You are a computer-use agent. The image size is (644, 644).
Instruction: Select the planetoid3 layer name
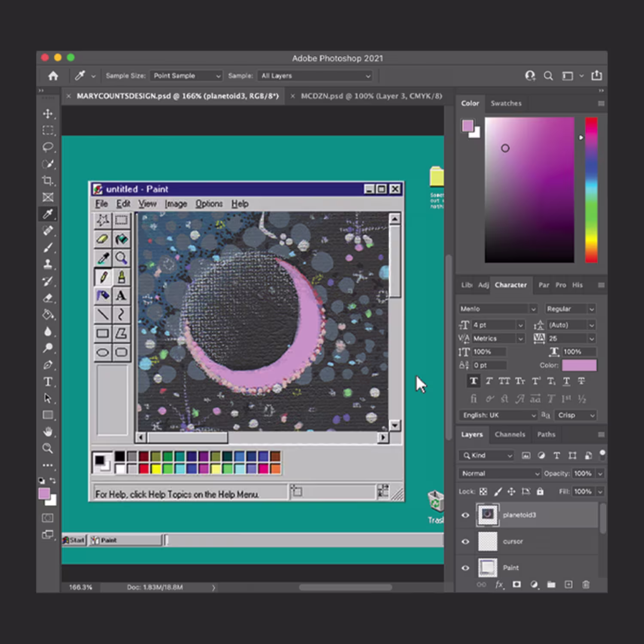(x=519, y=515)
